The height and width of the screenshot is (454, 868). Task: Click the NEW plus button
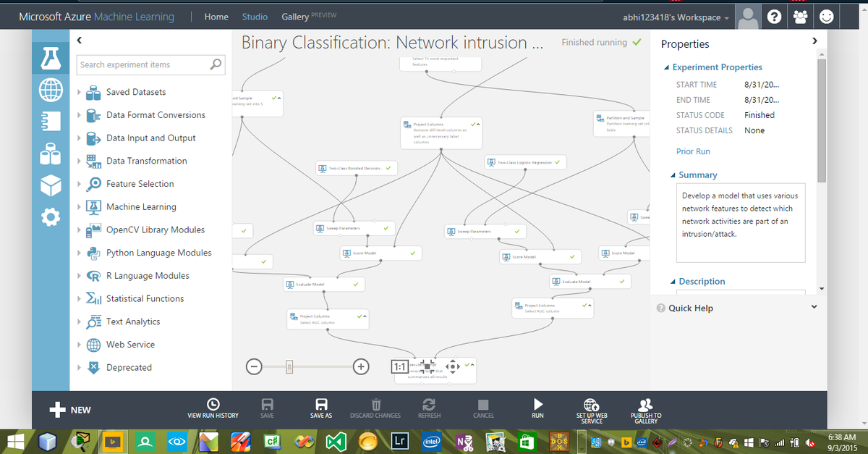click(70, 410)
